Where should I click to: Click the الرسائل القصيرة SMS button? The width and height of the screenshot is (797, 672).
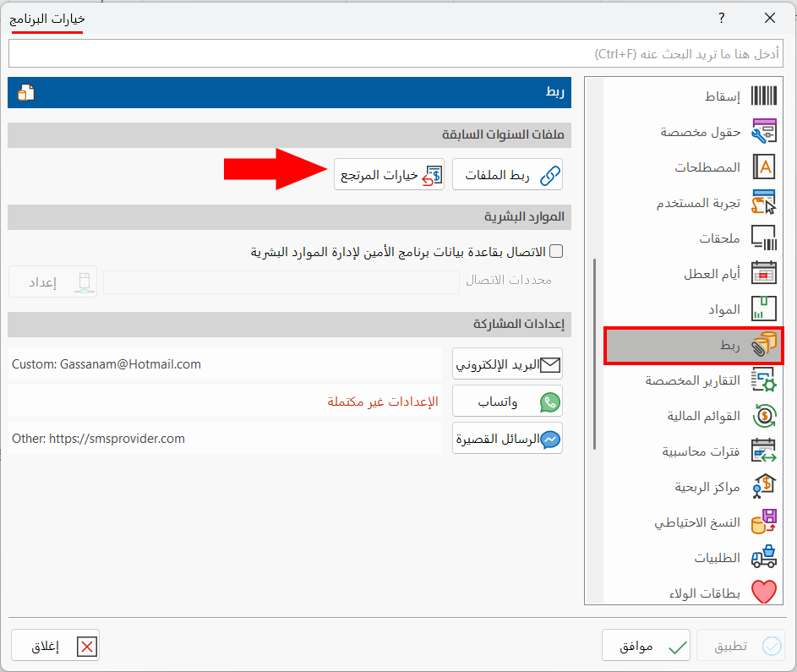[507, 438]
